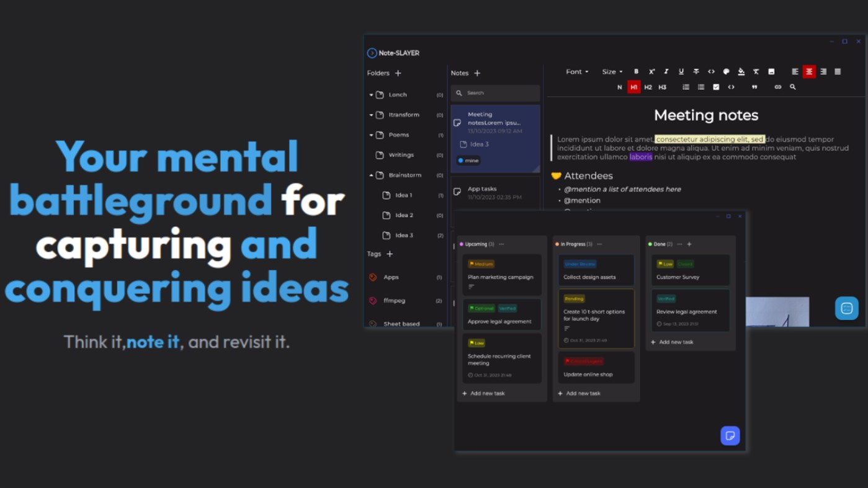Screen dimensions: 868x488
Task: Insert a numbered list
Action: coord(686,87)
